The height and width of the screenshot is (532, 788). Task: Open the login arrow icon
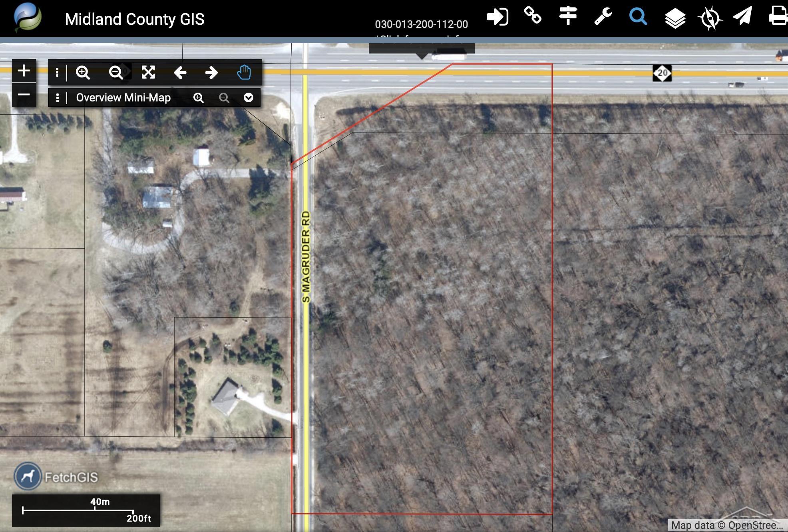point(497,17)
